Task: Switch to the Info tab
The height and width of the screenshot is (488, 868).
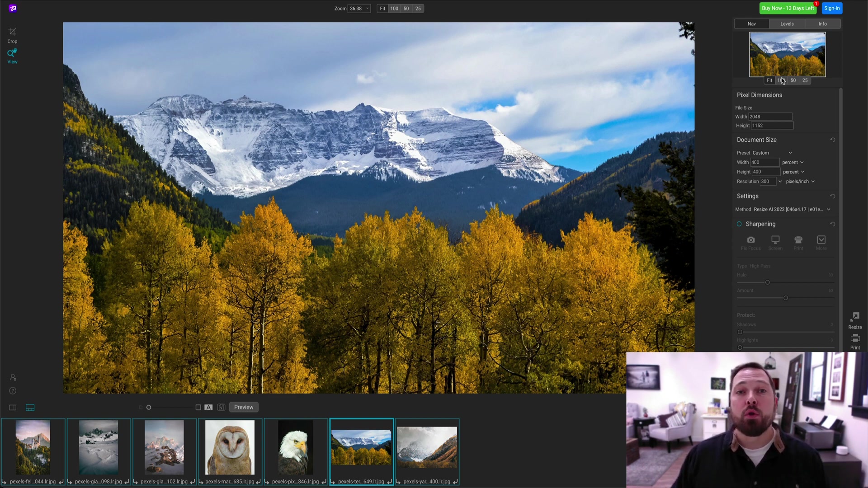Action: (x=822, y=24)
